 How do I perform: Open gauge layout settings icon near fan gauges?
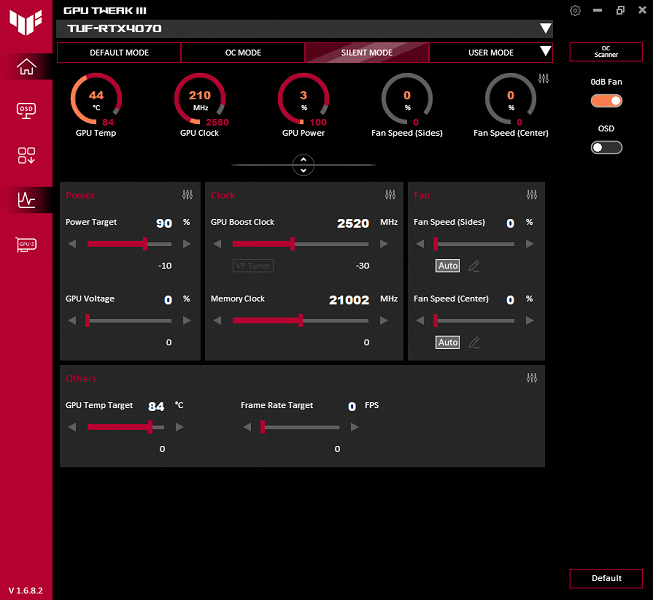coord(543,78)
